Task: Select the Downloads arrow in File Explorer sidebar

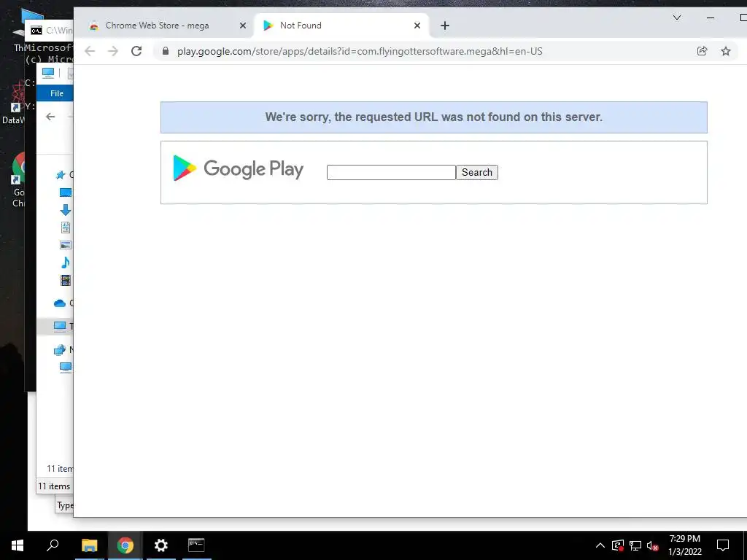Action: click(65, 209)
